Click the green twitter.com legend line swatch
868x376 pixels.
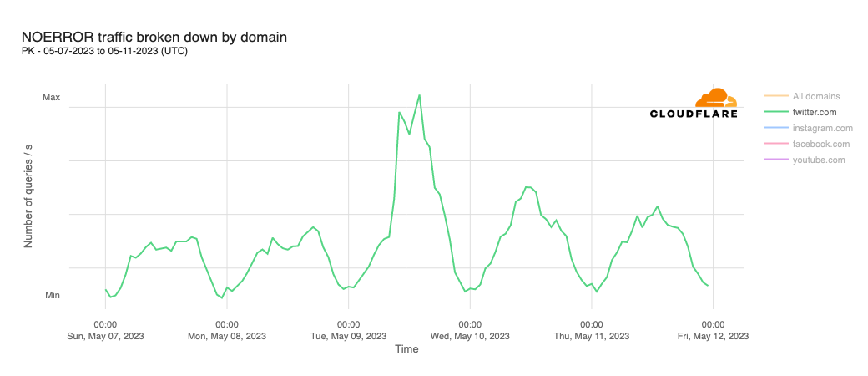click(775, 112)
